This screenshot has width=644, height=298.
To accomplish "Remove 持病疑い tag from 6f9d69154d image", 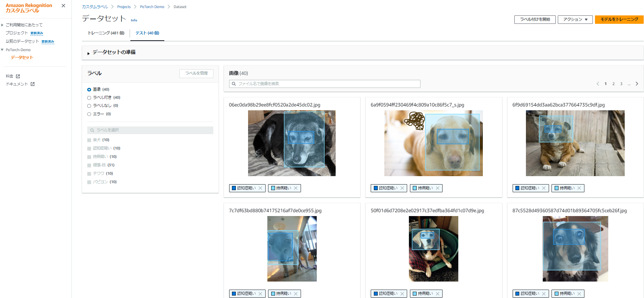I will (579, 188).
